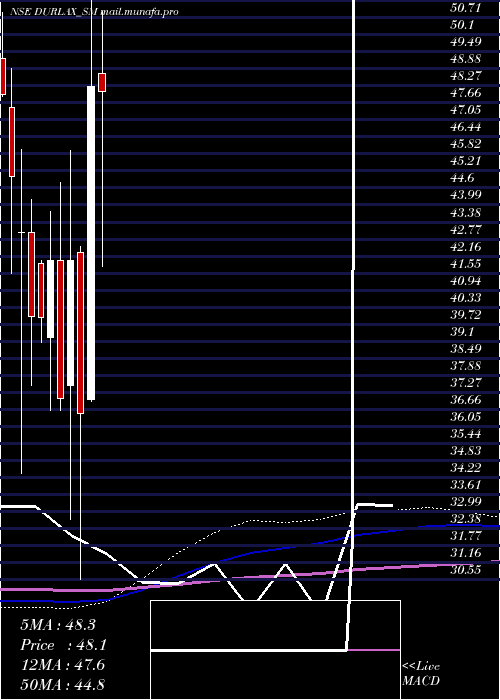The image size is (500, 700).
Task: Click the 31.77 price axis label
Action: [x=465, y=536]
